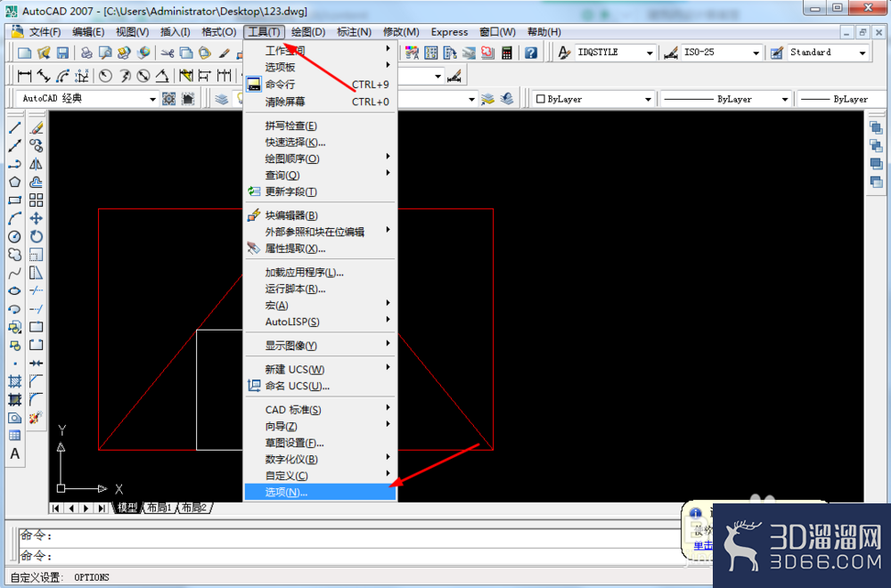Switch to the 布局1 tab

click(x=159, y=507)
